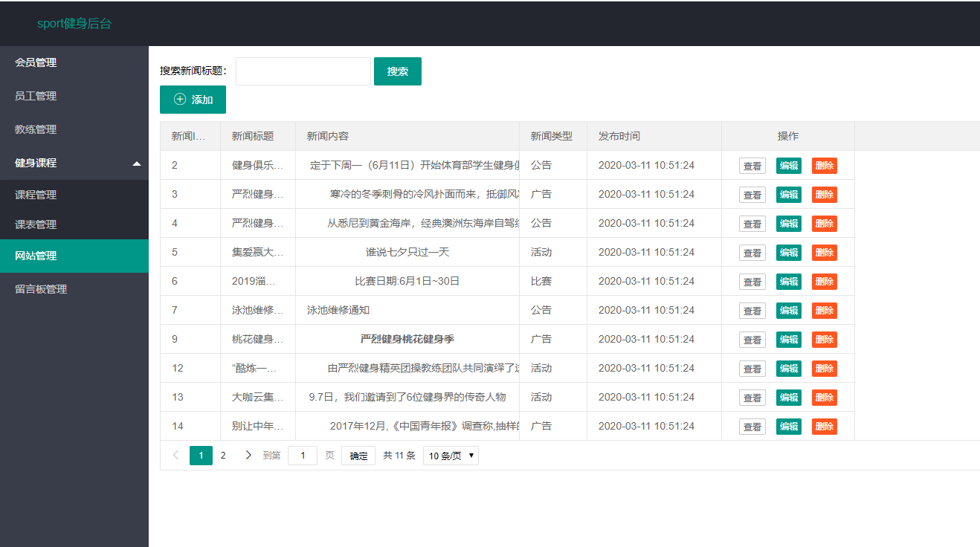Click the 操作 column header
Image resolution: width=980 pixels, height=547 pixels.
[x=788, y=136]
